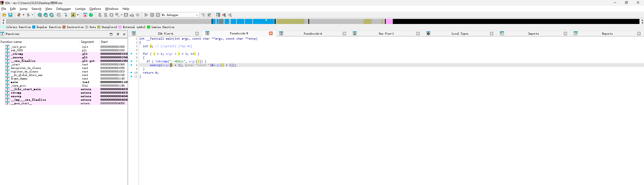The height and width of the screenshot is (185, 644).
Task: Click the Open file toolbar icon
Action: coord(4,15)
